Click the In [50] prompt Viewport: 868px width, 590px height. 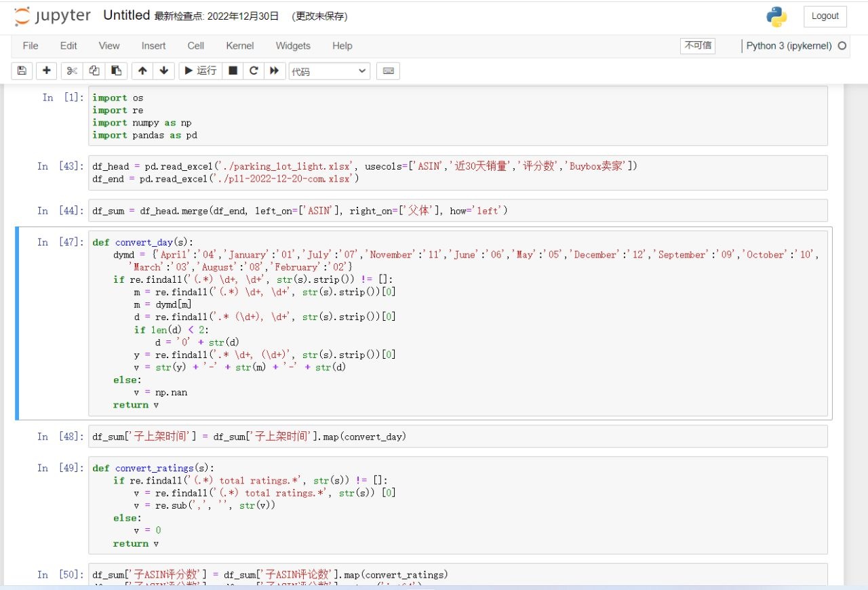click(60, 575)
